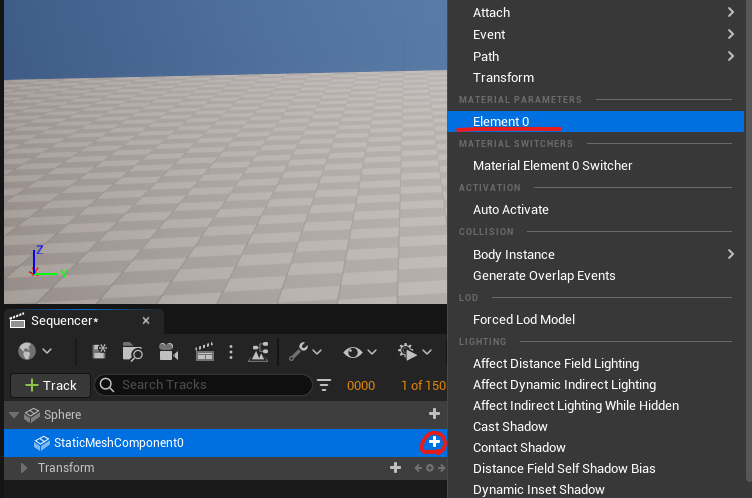The image size is (752, 498).
Task: Choose Affect Indirect Lighting While Hidden
Action: (x=595, y=406)
